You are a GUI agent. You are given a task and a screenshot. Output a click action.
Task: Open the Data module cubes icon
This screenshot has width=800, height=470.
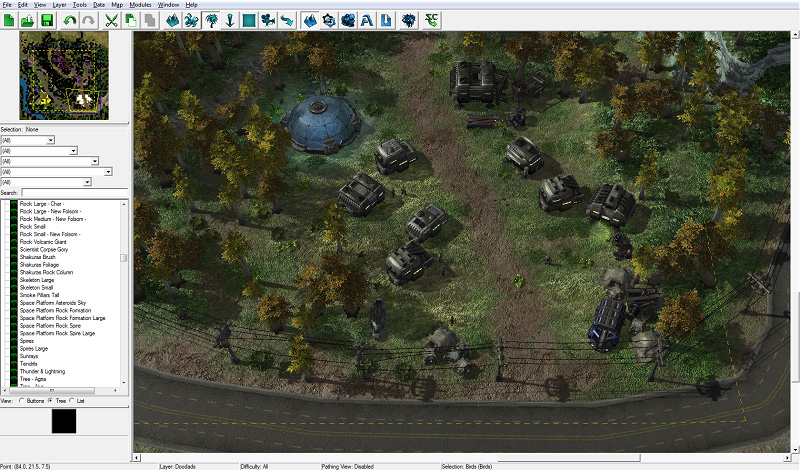tap(348, 20)
